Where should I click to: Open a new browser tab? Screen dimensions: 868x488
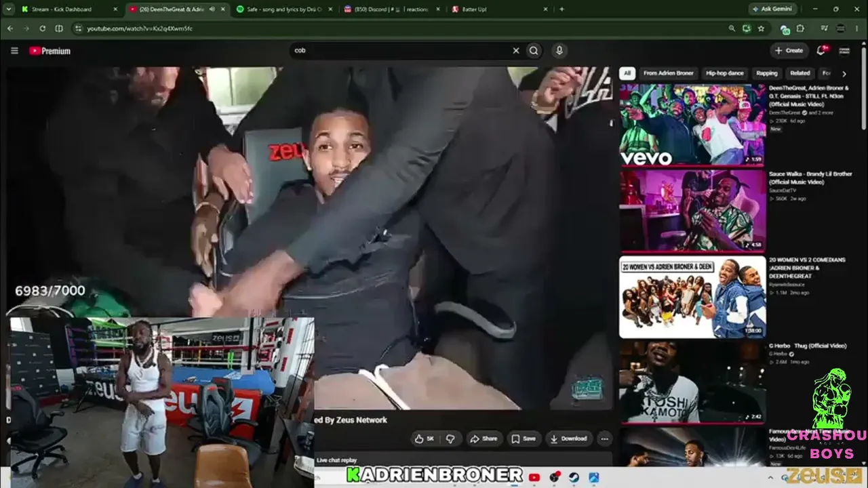coord(561,9)
